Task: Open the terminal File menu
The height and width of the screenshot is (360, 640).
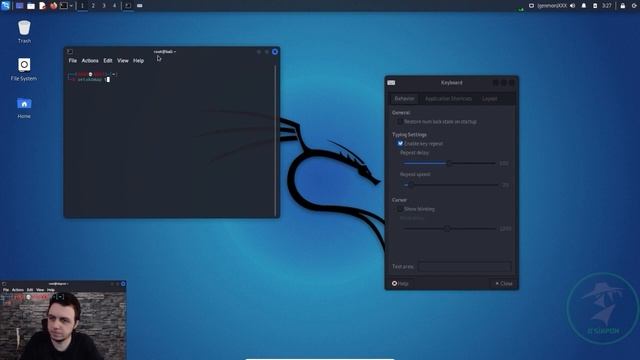Action: click(73, 60)
